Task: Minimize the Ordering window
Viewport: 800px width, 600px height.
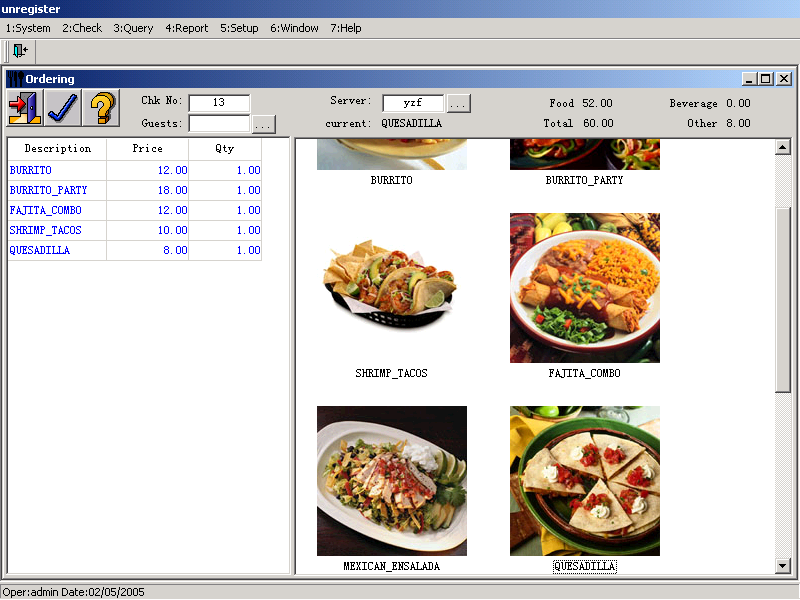Action: click(x=749, y=79)
